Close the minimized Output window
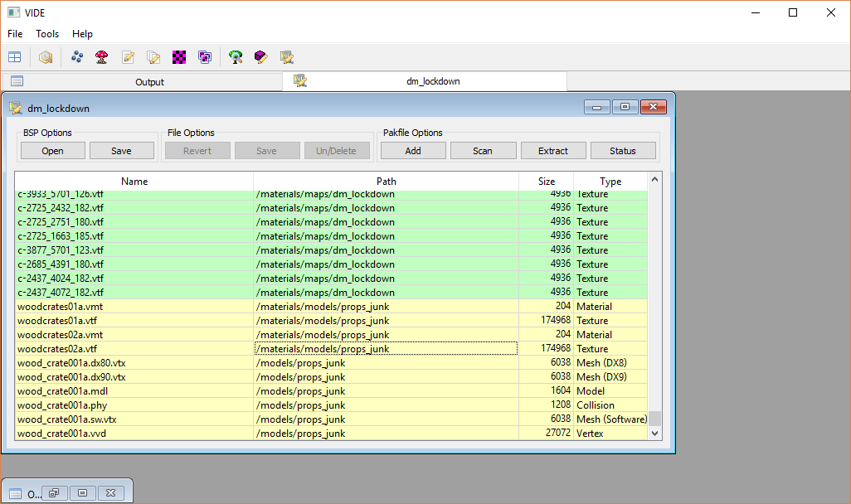 110,493
